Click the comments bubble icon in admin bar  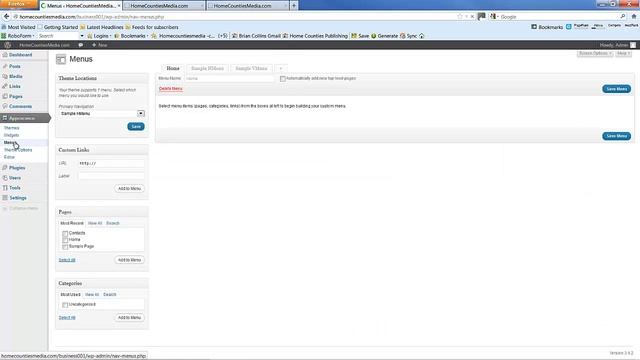[x=81, y=45]
